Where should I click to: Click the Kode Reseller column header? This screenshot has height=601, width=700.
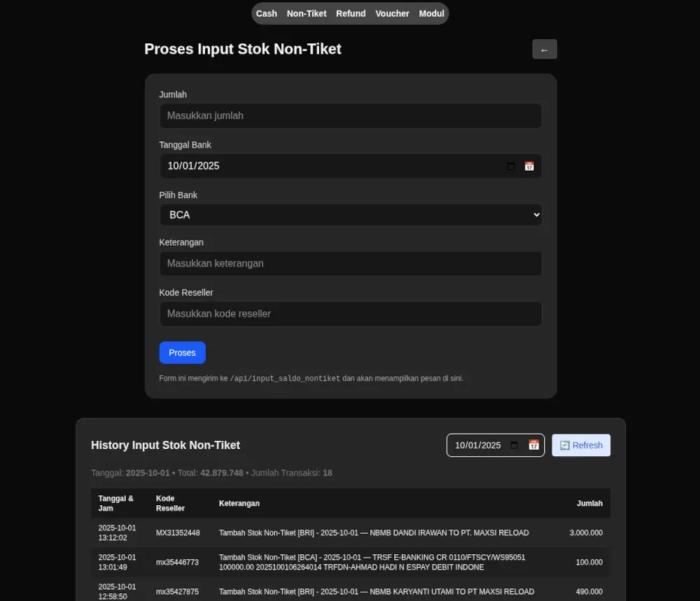click(170, 504)
